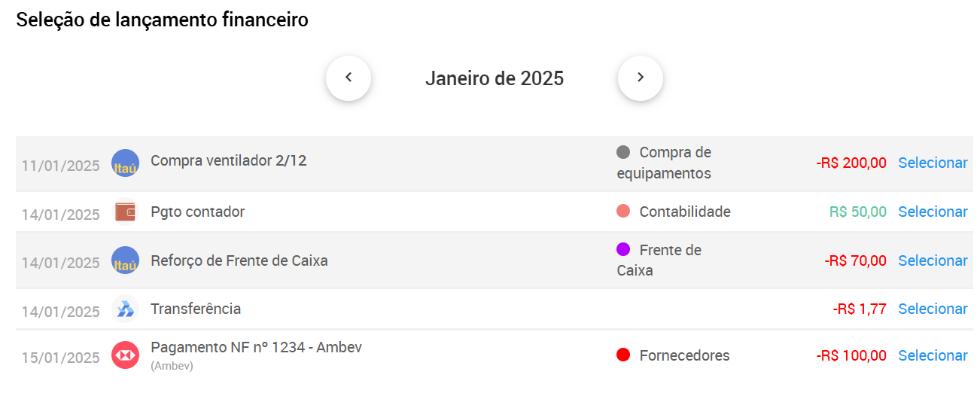980x396 pixels.
Task: Select the Pgto contador entry
Action: pos(933,212)
